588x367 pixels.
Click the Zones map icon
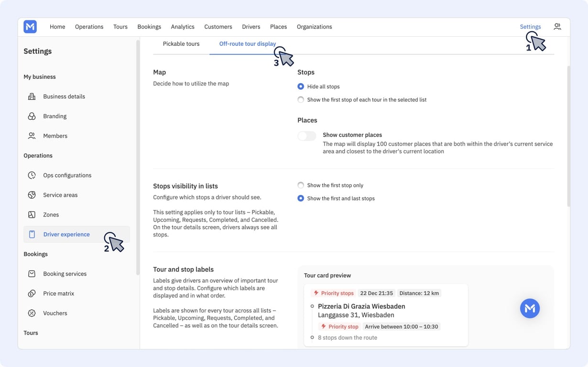click(x=32, y=215)
